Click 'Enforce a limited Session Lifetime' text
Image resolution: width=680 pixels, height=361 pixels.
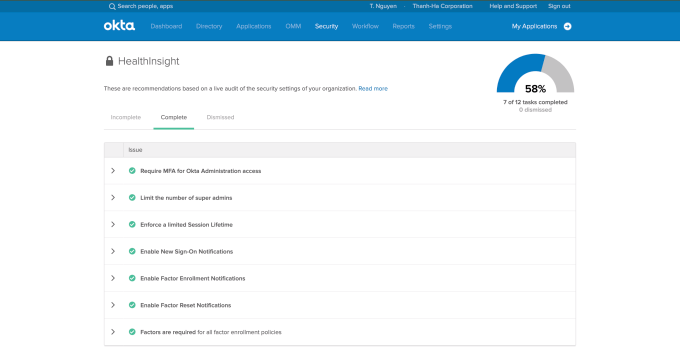click(x=186, y=225)
